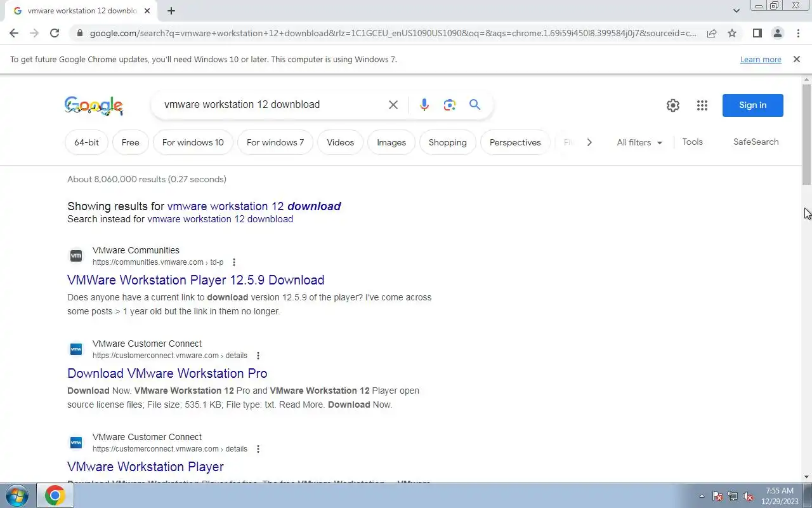The height and width of the screenshot is (508, 812).
Task: Open a new browser tab
Action: 171,11
